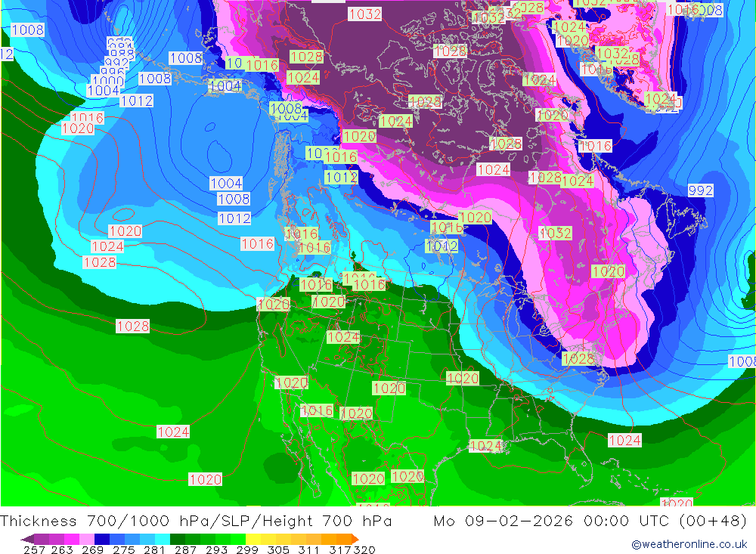
Task: Click the legend value 263
Action: (62, 549)
